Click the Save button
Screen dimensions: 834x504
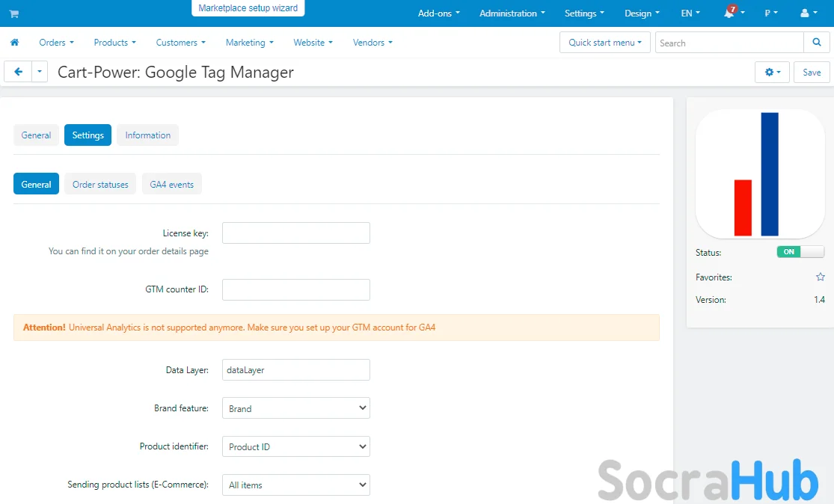point(812,72)
